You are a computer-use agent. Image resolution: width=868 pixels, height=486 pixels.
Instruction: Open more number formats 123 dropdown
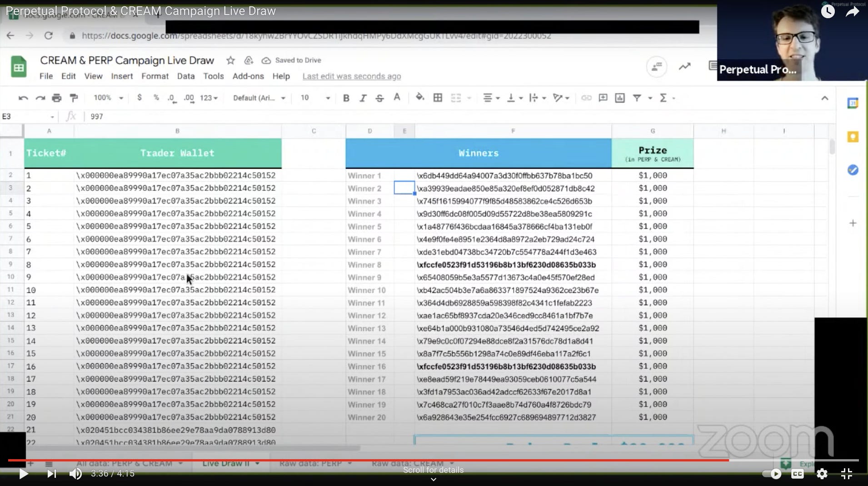click(x=209, y=98)
